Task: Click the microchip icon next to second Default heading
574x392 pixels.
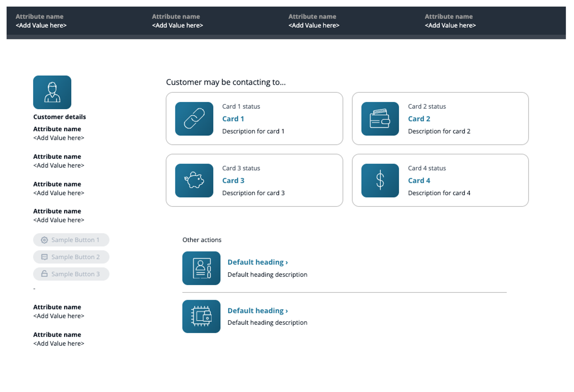Action: (x=201, y=316)
